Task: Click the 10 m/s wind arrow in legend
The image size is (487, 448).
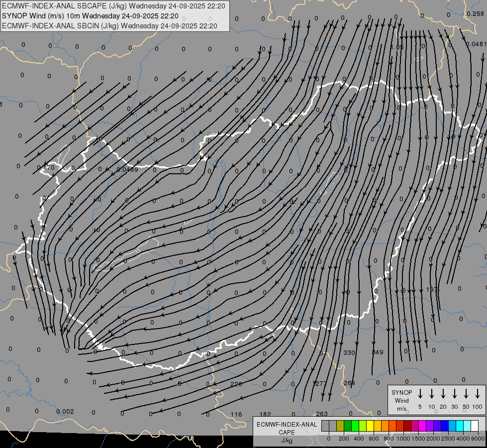Action: point(431,394)
